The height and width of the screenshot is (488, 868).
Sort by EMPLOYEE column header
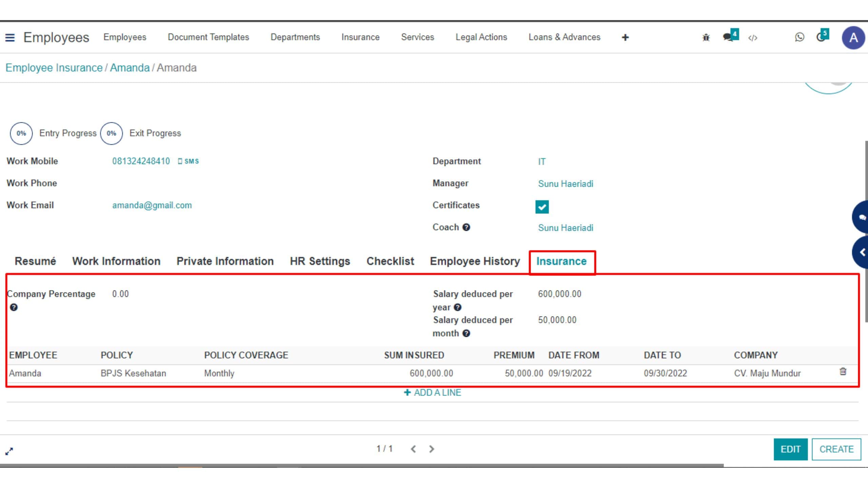[x=33, y=355]
